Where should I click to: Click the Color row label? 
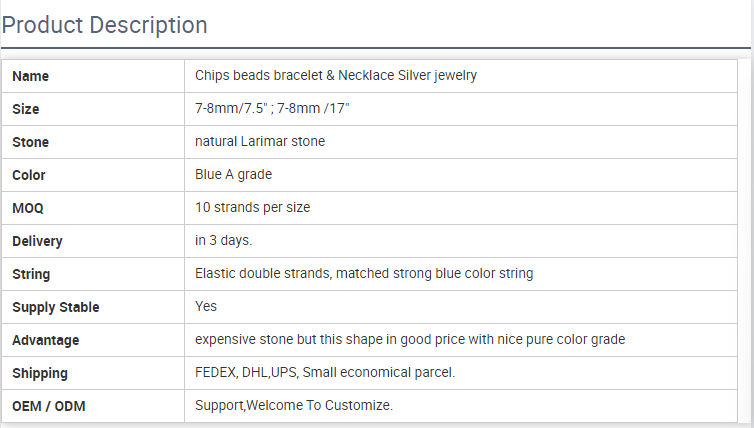pyautogui.click(x=29, y=175)
